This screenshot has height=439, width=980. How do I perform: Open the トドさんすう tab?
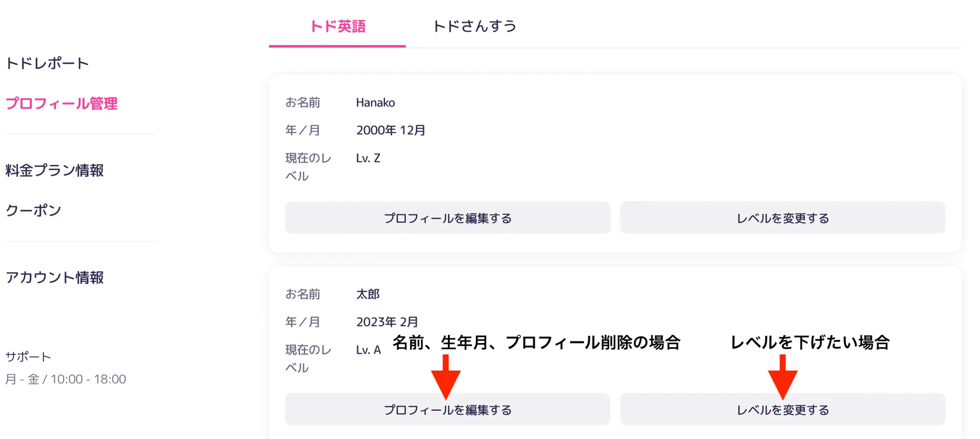pyautogui.click(x=474, y=26)
